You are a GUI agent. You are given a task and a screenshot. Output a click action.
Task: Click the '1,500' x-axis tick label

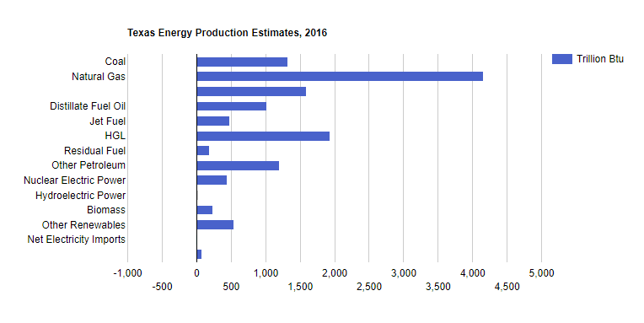coord(300,287)
